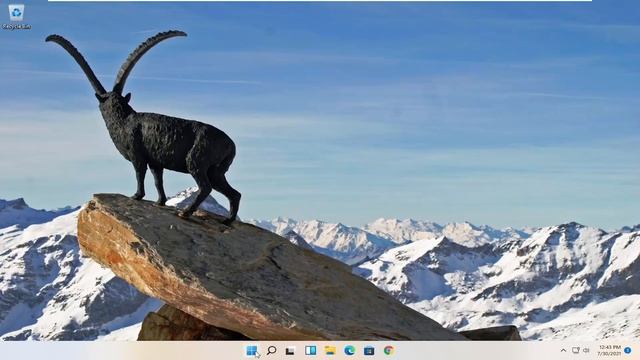The image size is (640, 360).
Task: Open the network status tray icon
Action: tap(576, 350)
